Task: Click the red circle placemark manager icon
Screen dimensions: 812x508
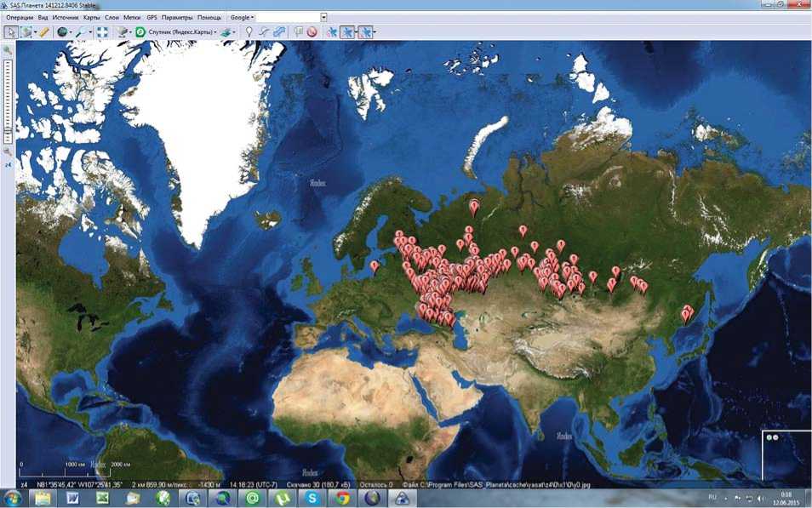Action: tap(312, 31)
